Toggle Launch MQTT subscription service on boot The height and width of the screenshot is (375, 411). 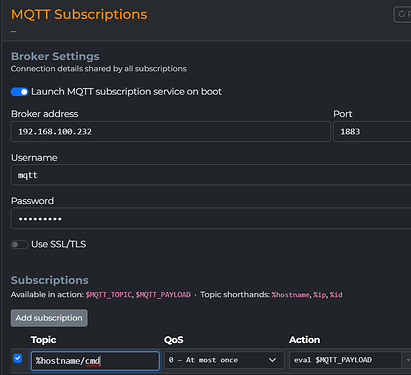19,92
